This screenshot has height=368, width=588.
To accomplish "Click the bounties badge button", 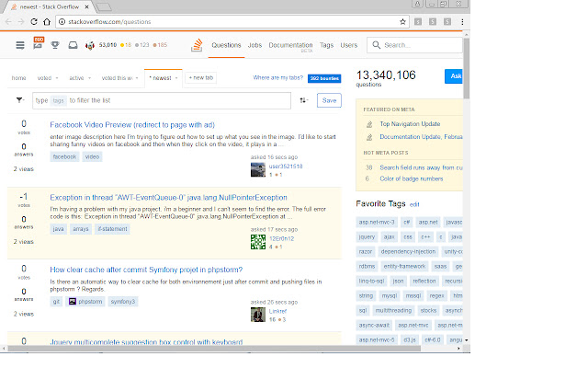I will 324,78.
